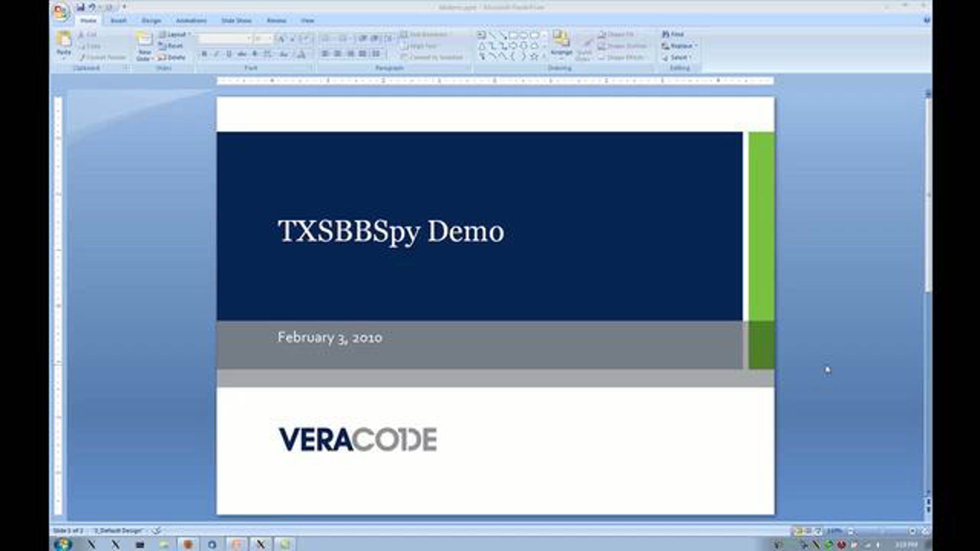Undo the last action
Screen dimensions: 980x551
(x=92, y=7)
